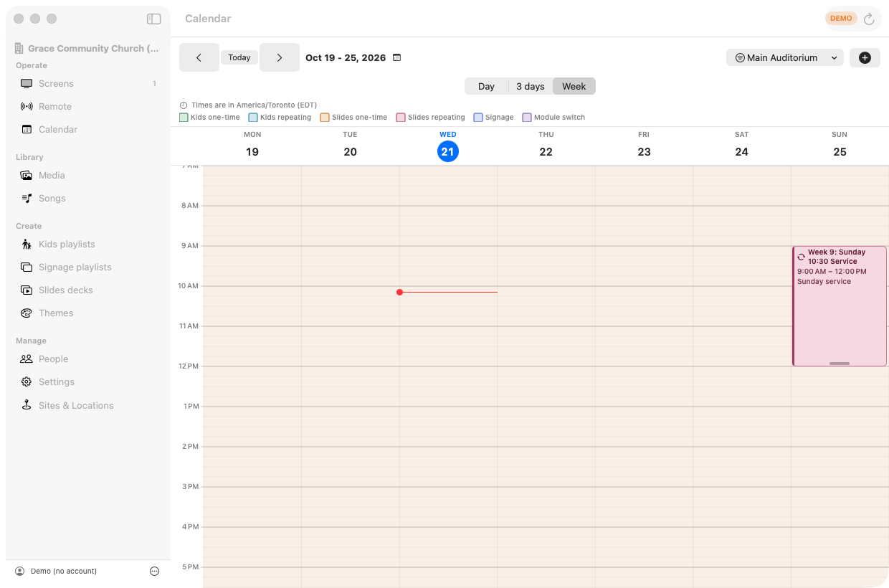Image resolution: width=889 pixels, height=588 pixels.
Task: Click the add event plus button
Action: (x=865, y=57)
